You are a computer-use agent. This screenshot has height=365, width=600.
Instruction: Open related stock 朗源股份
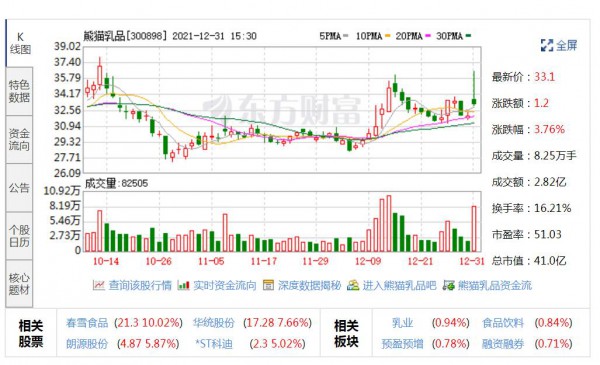point(87,344)
